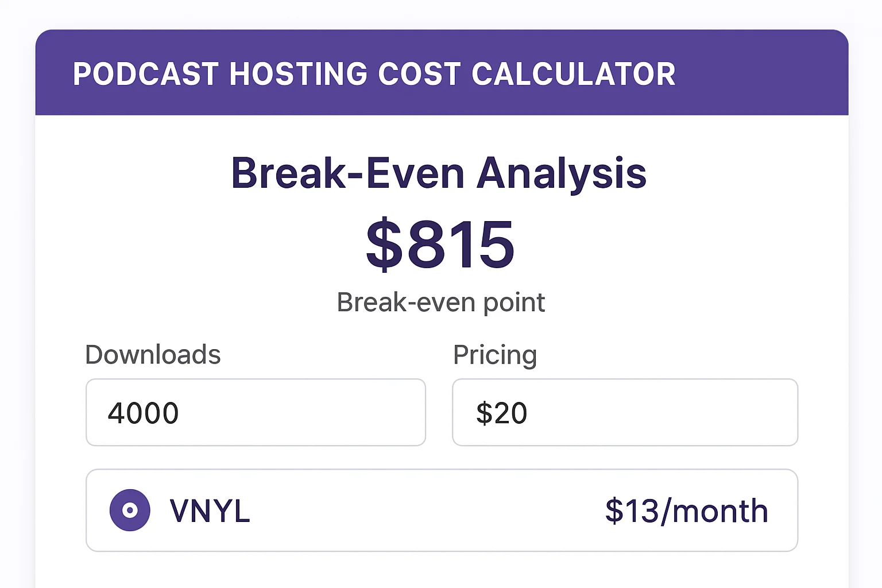Click the $815 break-even amount
The image size is (882, 588).
coord(440,243)
